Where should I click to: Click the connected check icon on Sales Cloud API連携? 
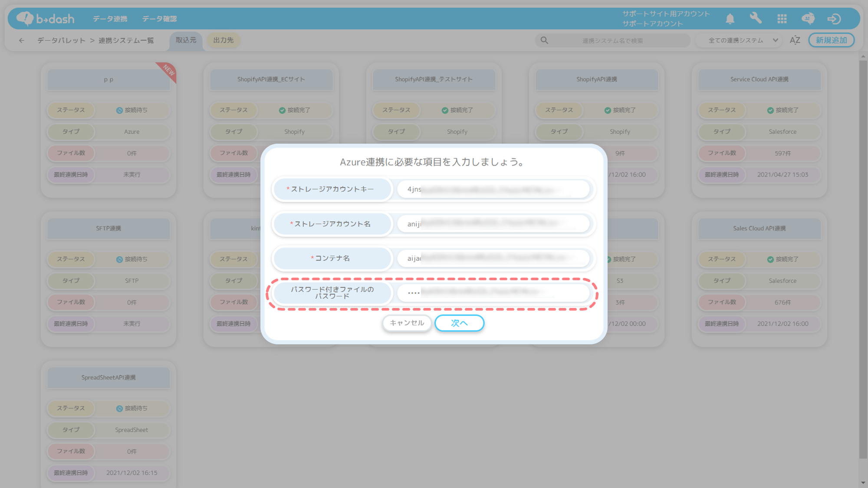(770, 259)
